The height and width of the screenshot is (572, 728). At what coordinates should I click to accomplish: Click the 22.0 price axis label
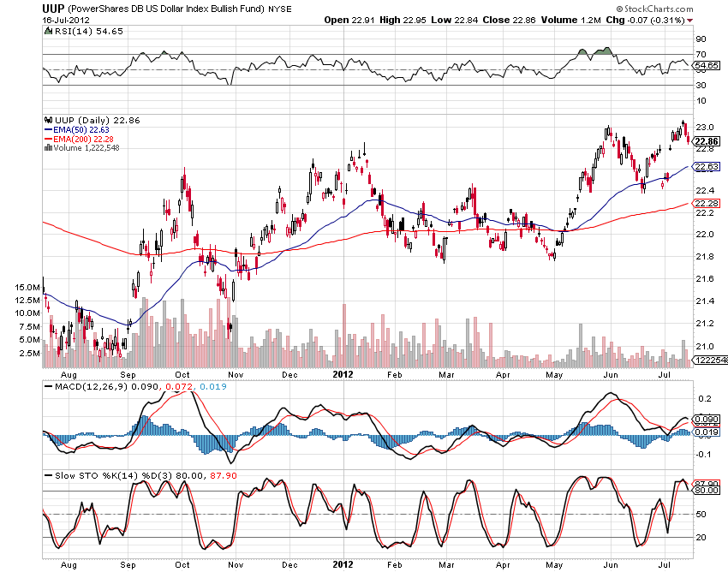click(x=704, y=234)
